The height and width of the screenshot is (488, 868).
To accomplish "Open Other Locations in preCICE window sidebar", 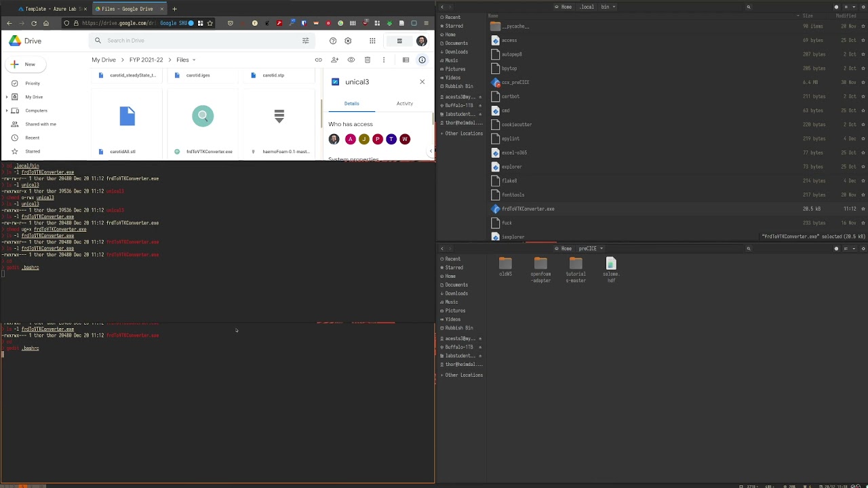I will pyautogui.click(x=464, y=375).
